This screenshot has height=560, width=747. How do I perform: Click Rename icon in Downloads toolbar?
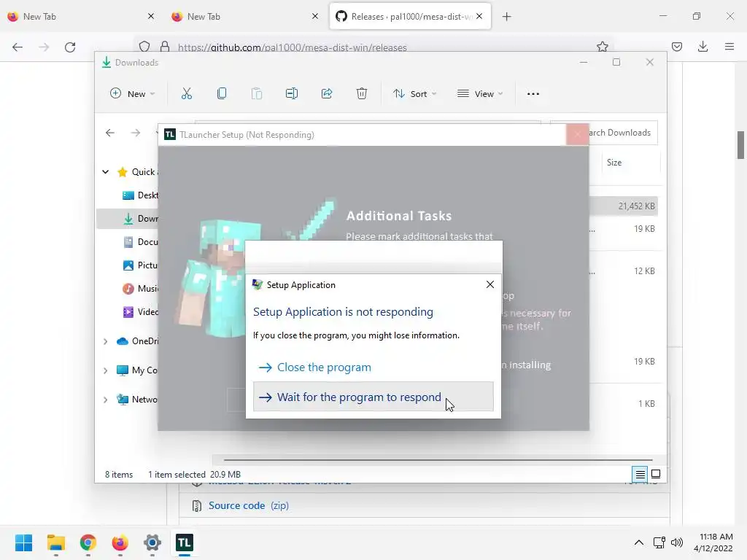pos(292,94)
